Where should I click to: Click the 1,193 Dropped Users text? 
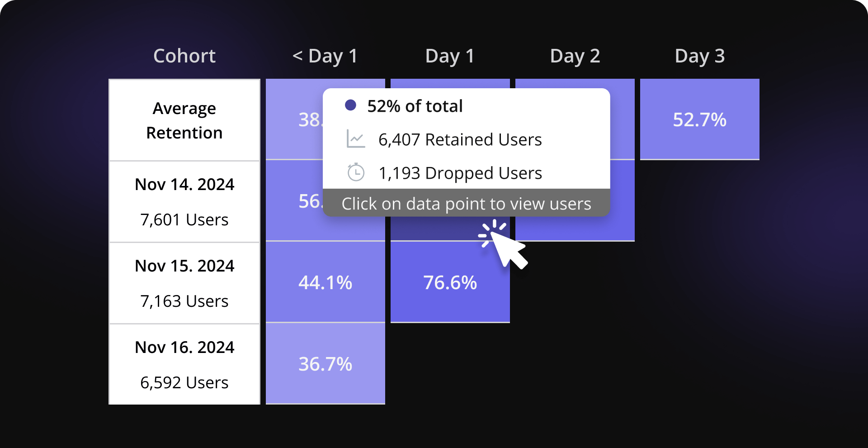(x=460, y=173)
